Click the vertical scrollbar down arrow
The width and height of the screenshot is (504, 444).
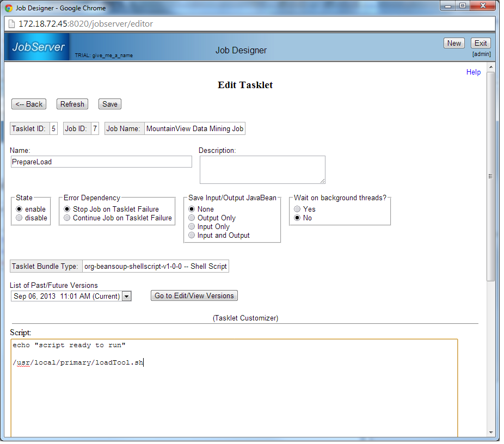point(491,433)
